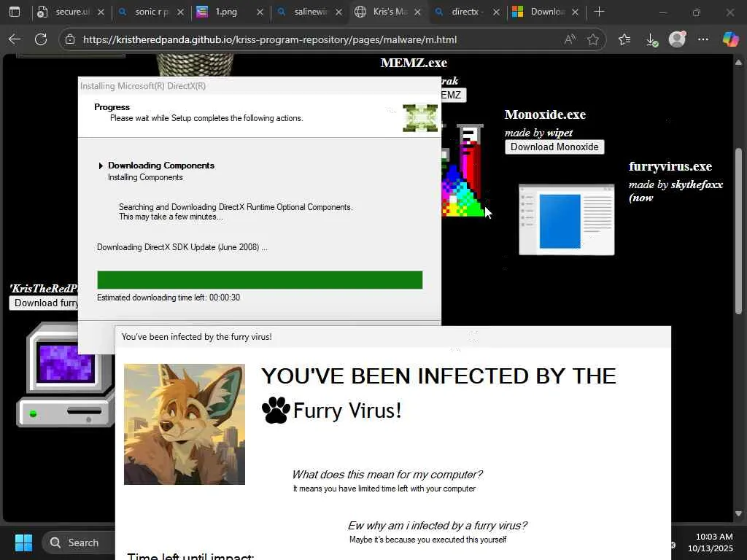Switch to the Download tab
Viewport: 747px width, 560px height.
click(546, 12)
